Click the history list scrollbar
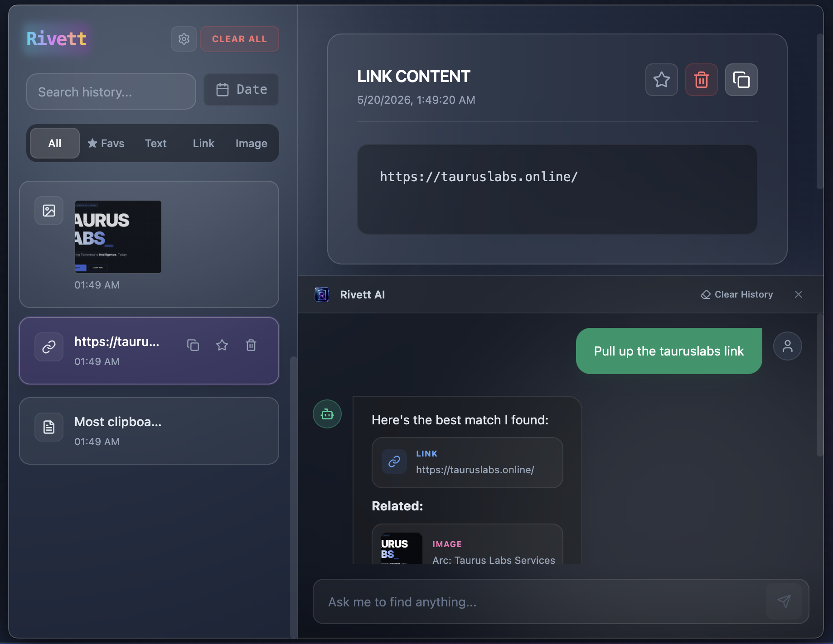The image size is (833, 644). [x=294, y=496]
